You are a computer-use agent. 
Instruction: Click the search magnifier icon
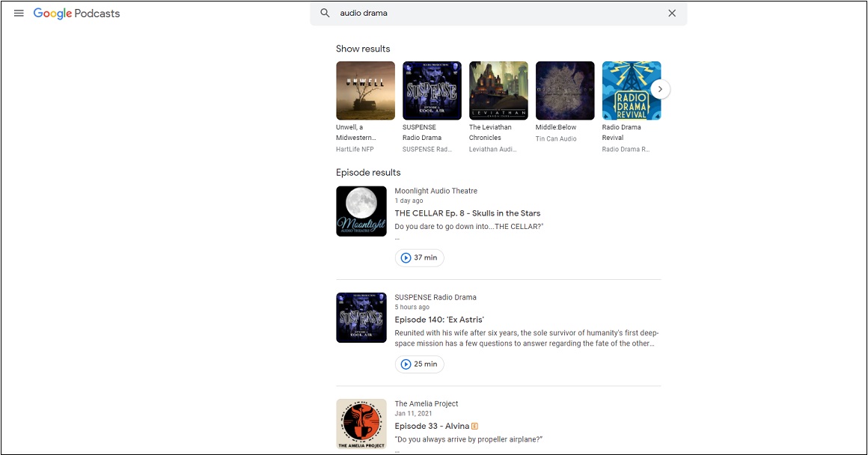click(325, 13)
